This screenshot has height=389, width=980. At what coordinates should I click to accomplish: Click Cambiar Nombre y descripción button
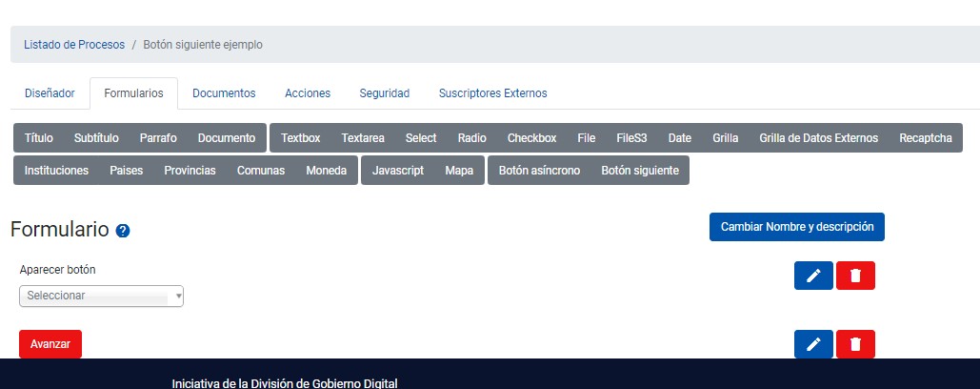click(x=797, y=227)
